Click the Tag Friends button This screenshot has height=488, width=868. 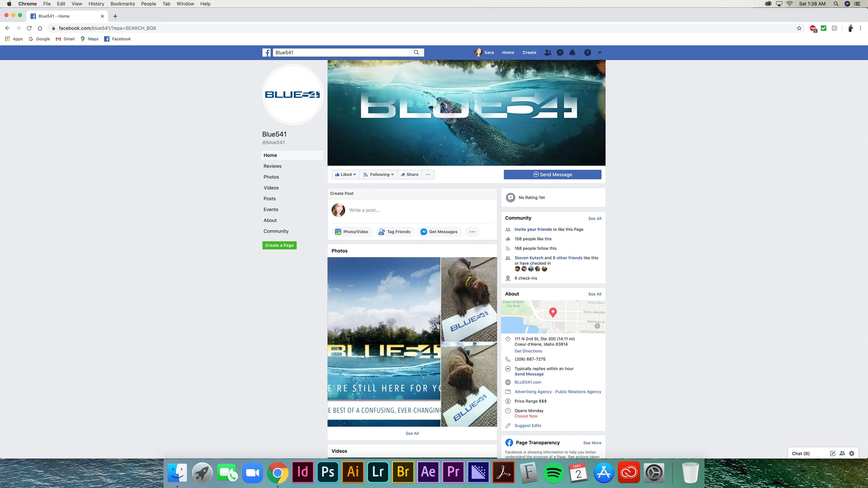(x=394, y=232)
